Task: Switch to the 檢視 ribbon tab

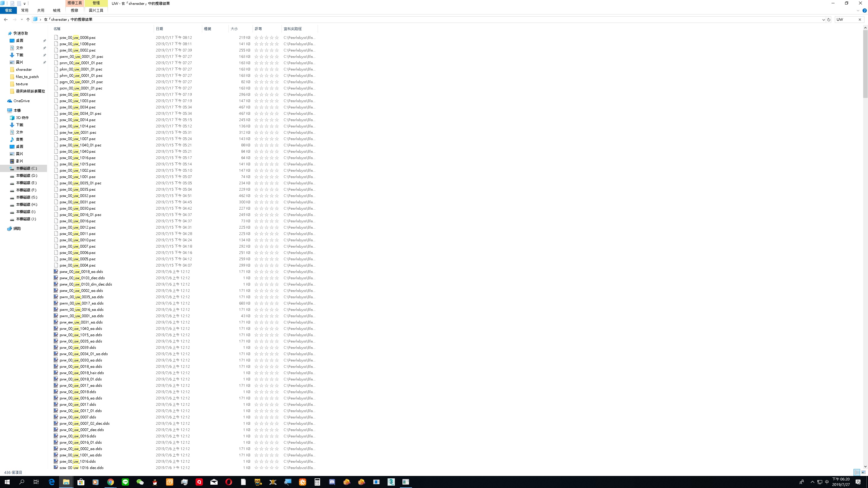Action: [x=57, y=11]
